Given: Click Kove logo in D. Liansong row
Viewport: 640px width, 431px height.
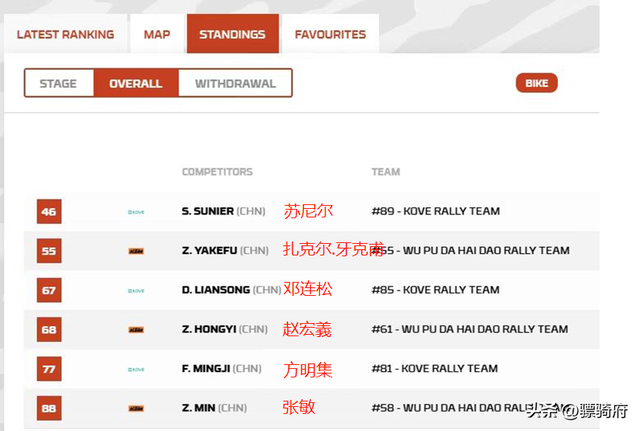Looking at the screenshot, I should (x=136, y=291).
